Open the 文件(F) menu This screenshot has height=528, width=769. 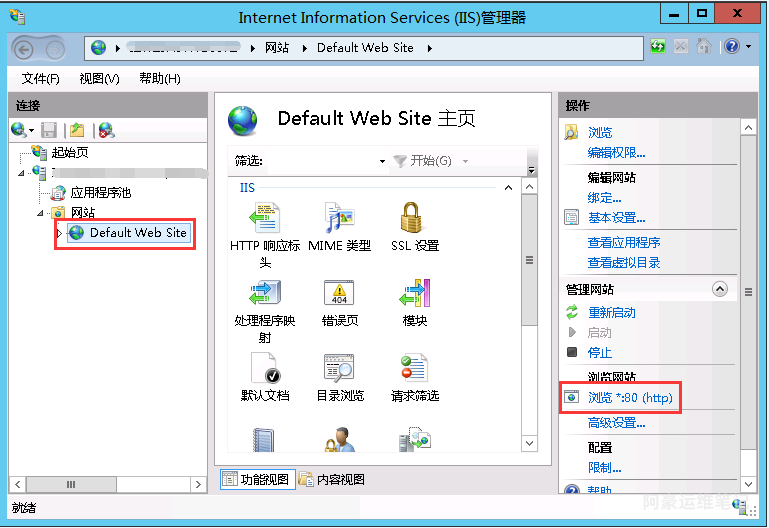(40, 79)
